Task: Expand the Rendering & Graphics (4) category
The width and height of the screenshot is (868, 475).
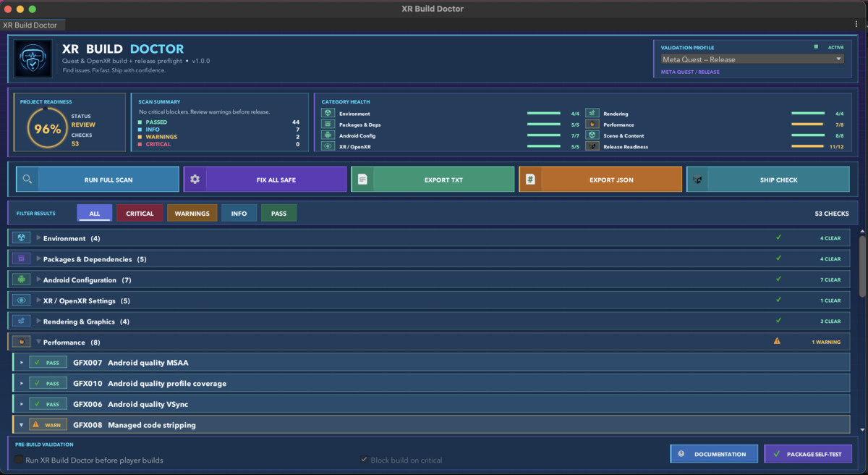Action: click(39, 321)
